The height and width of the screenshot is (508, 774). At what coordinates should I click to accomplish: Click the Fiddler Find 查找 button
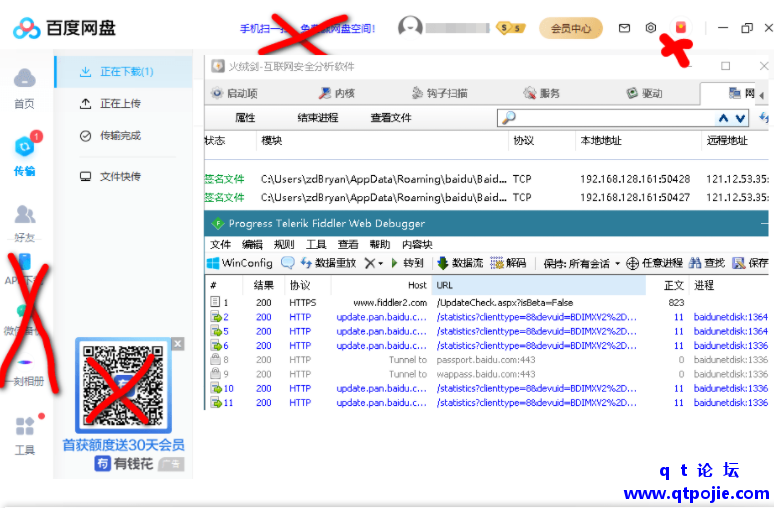(707, 263)
